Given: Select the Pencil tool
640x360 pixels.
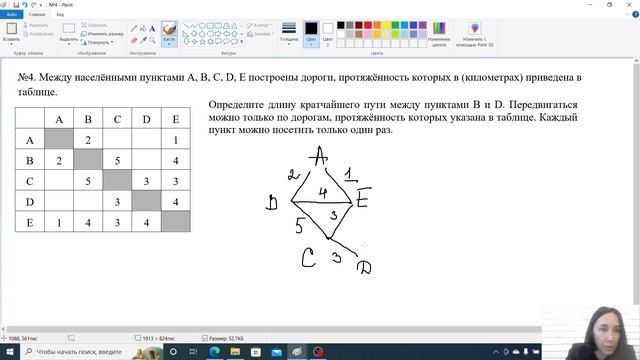Looking at the screenshot, I should click(134, 29).
